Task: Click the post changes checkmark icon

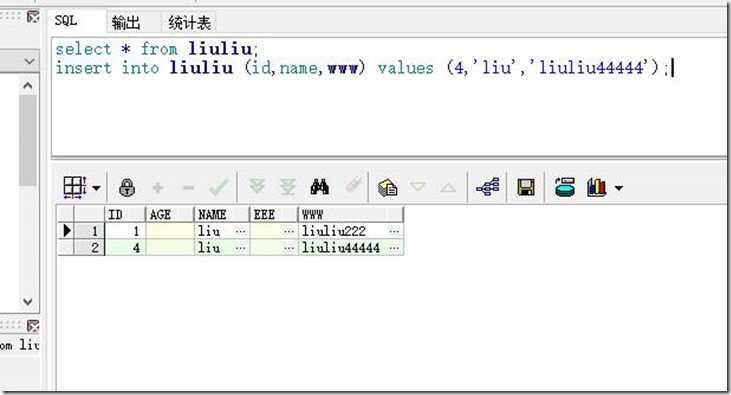Action: pos(219,187)
